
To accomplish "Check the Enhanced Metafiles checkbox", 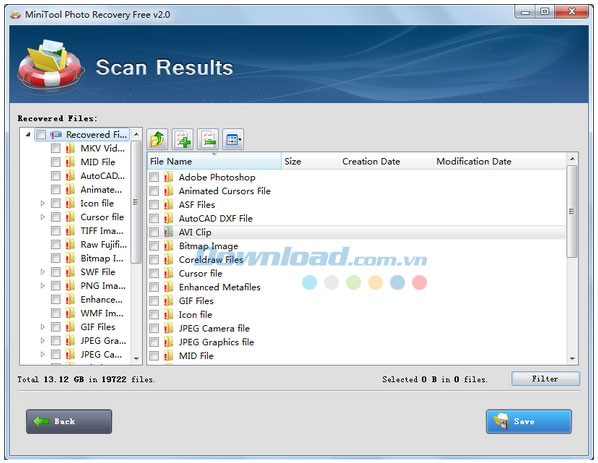I will click(154, 287).
